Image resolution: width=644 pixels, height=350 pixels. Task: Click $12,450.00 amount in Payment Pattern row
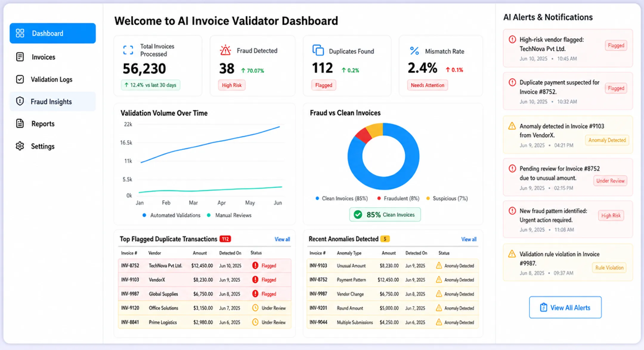388,280
